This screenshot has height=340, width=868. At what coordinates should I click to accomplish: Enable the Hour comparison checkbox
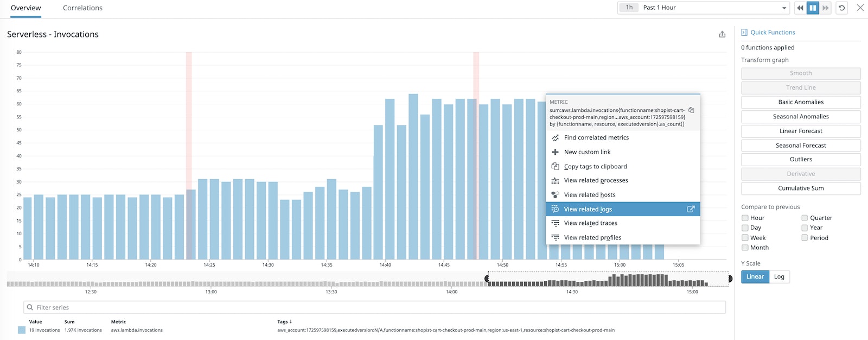click(745, 218)
